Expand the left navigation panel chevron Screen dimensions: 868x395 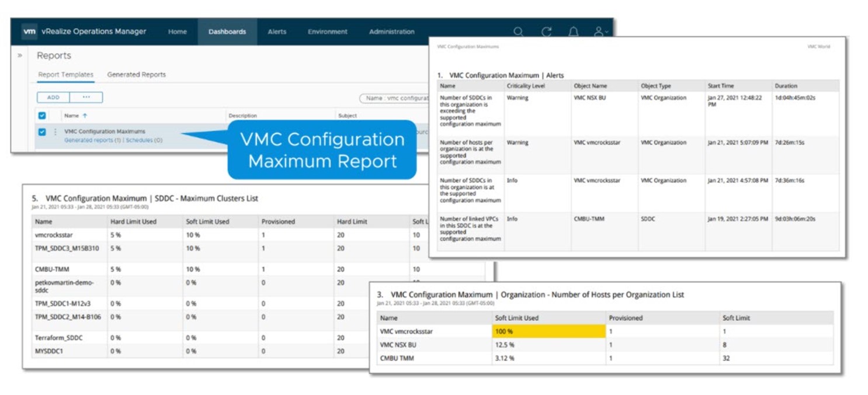pos(20,56)
